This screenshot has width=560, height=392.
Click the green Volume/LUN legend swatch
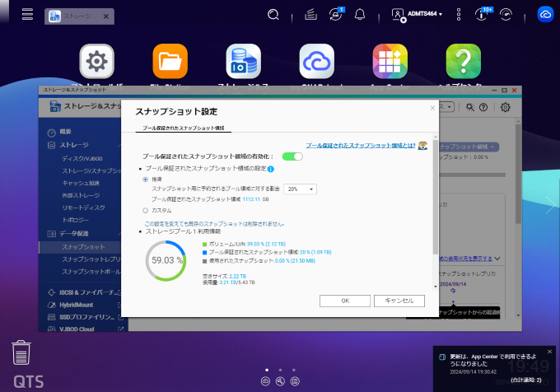point(204,245)
